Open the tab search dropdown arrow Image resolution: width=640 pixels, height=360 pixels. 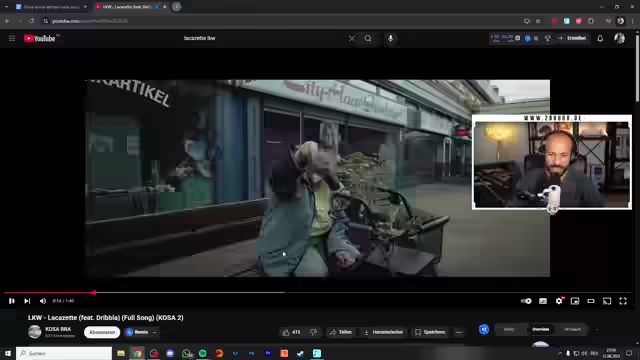point(6,7)
